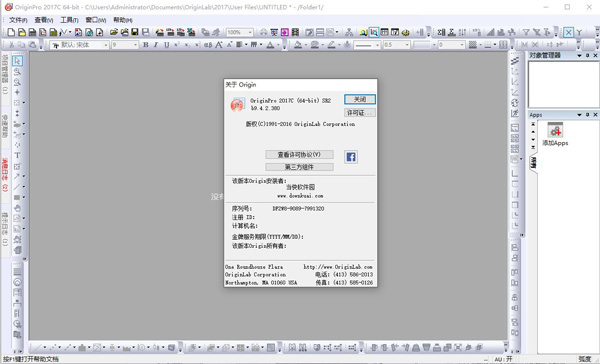600x364 pixels.
Task: Pin the Object Manager panel
Action: pos(587,55)
